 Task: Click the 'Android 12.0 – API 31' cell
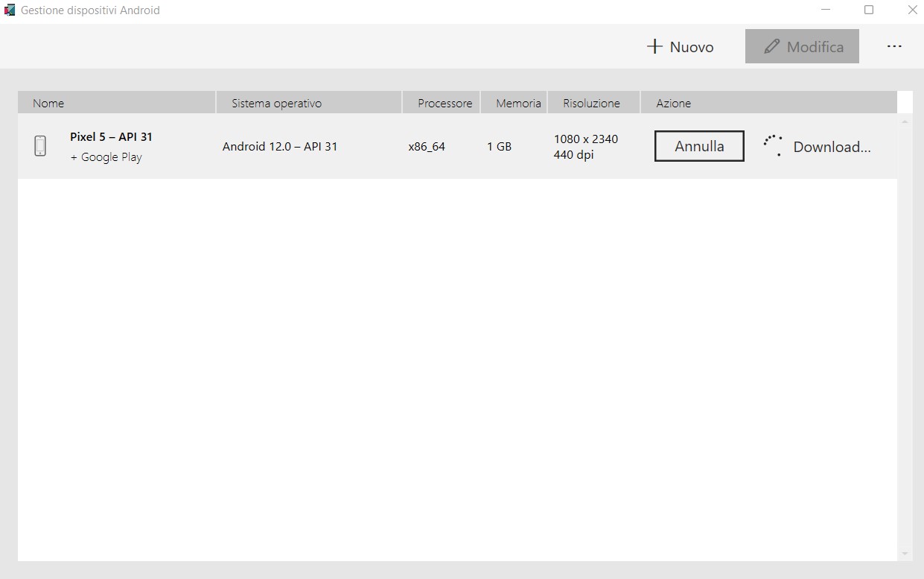coord(280,147)
